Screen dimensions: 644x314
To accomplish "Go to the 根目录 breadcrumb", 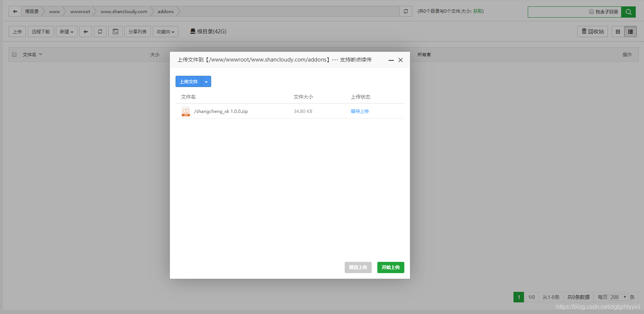I will tap(32, 12).
